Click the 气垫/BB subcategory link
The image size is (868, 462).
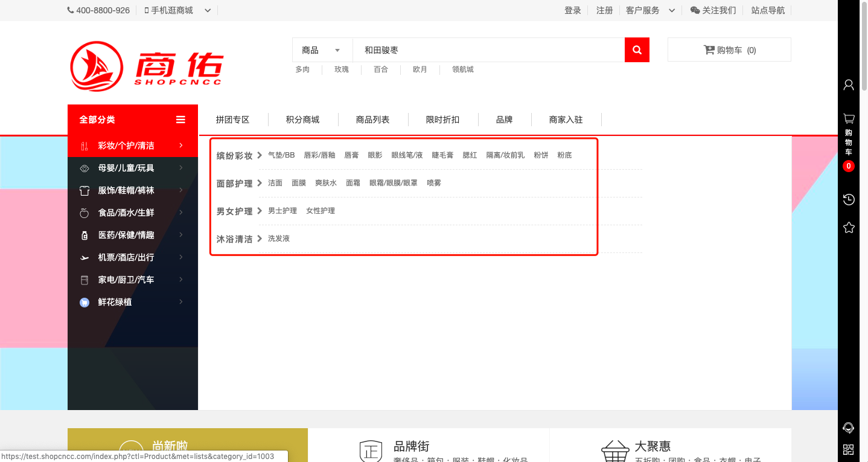click(x=281, y=155)
